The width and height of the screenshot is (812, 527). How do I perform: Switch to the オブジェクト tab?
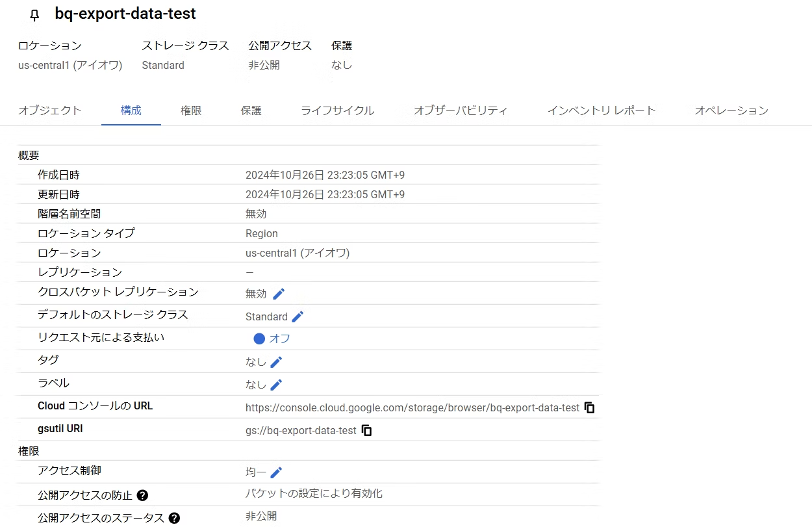pos(49,110)
